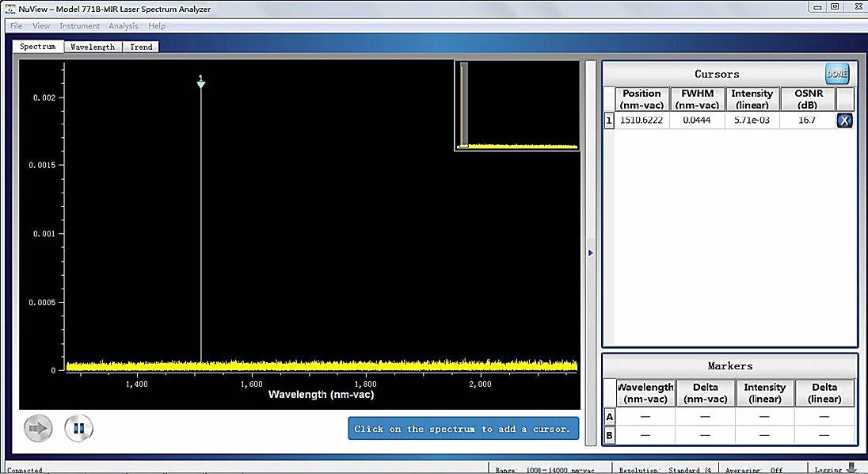The height and width of the screenshot is (474, 868).
Task: Click the 'Click on the spectrum' hint box
Action: 463,429
